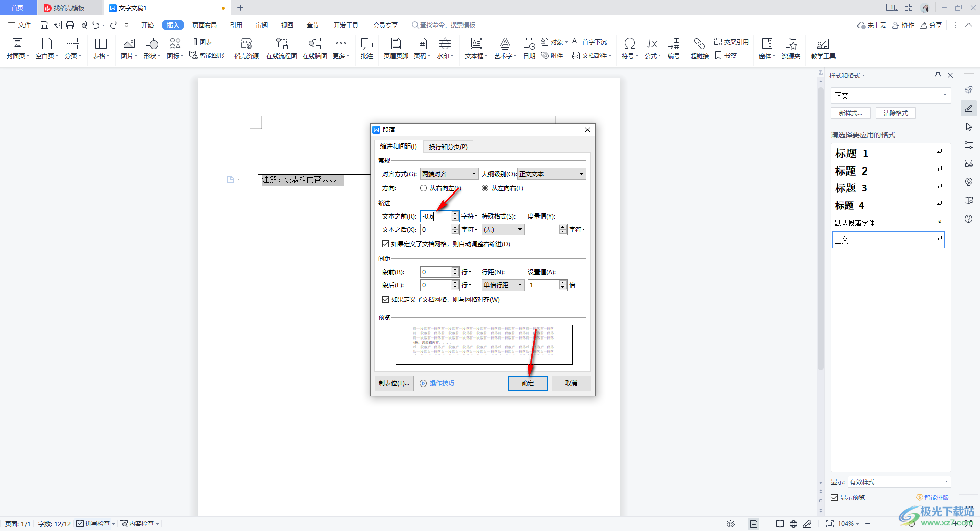Open teaching tools (教学工具)
The image size is (980, 531).
click(x=823, y=49)
